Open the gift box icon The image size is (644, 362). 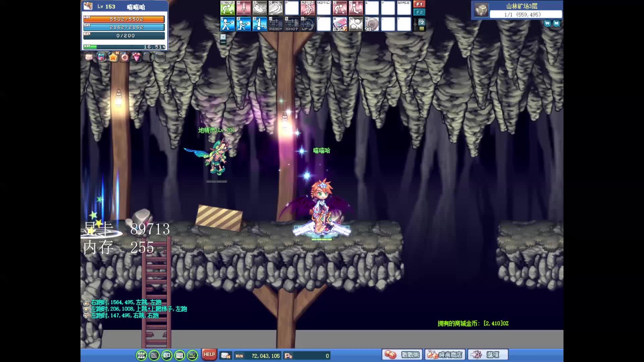[x=101, y=57]
